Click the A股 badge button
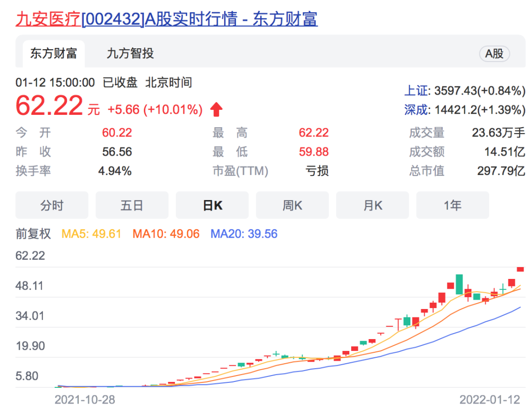The height and width of the screenshot is (412, 532). click(494, 54)
